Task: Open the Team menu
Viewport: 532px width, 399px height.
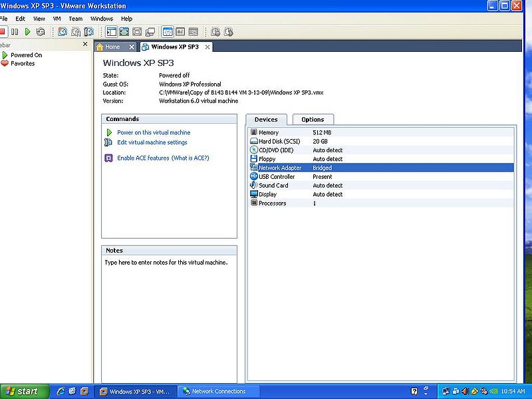Action: [75, 19]
